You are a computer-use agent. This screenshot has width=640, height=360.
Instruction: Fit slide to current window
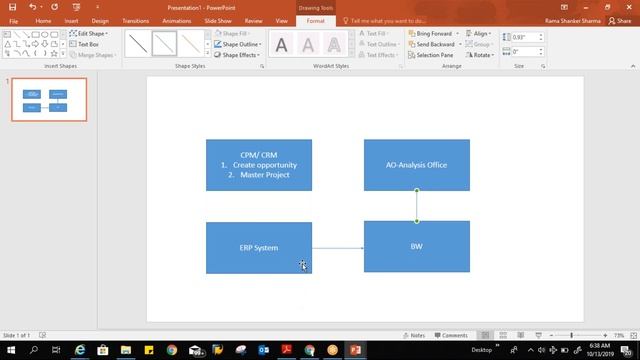tap(633, 336)
